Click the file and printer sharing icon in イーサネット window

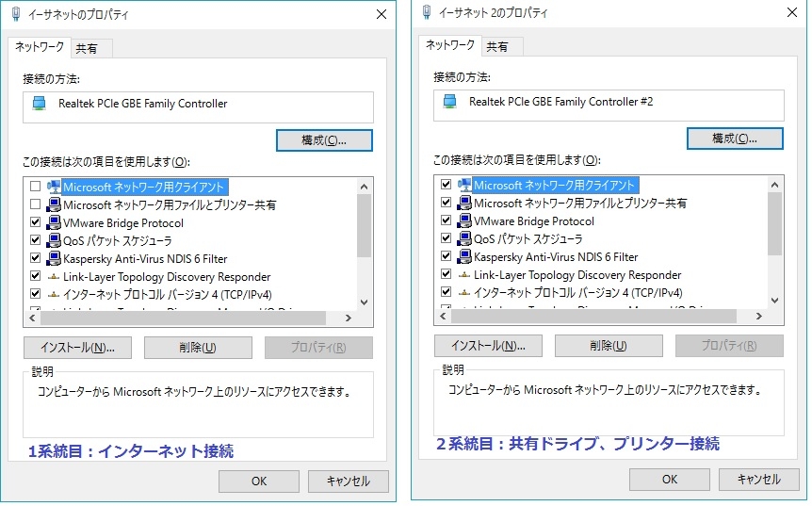[x=54, y=205]
